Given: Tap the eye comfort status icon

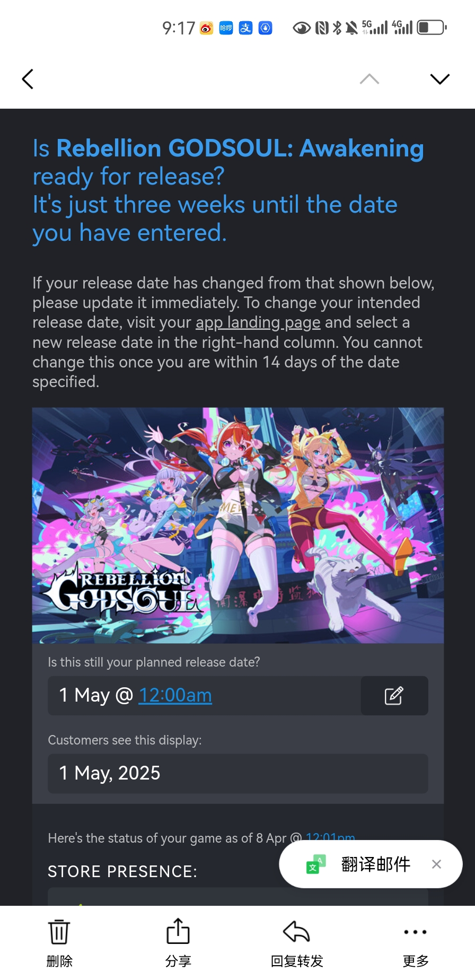Looking at the screenshot, I should (x=302, y=28).
